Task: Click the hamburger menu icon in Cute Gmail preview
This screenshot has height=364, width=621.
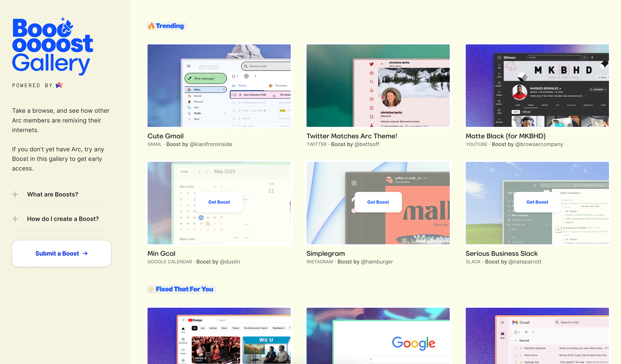Action: [x=189, y=66]
